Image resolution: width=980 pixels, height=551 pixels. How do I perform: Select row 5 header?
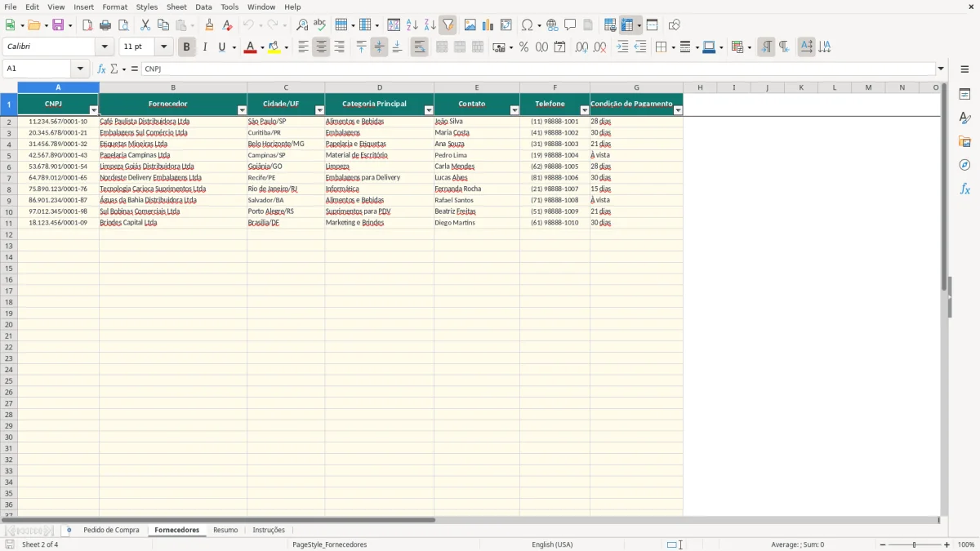click(x=9, y=155)
